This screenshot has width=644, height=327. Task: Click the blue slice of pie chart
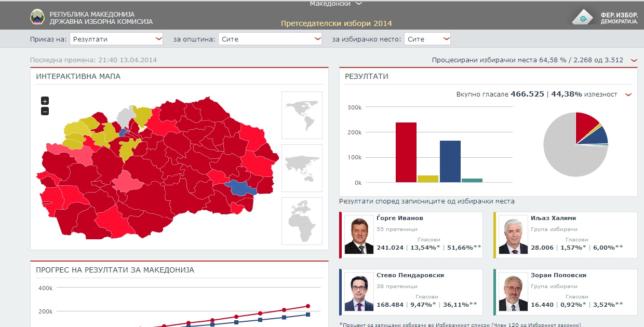point(599,135)
